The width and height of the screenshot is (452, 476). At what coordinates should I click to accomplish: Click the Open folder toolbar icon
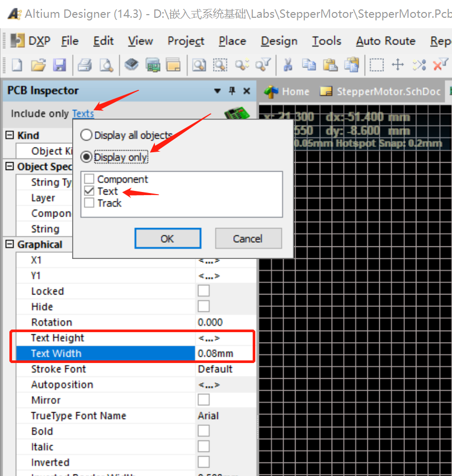click(38, 65)
